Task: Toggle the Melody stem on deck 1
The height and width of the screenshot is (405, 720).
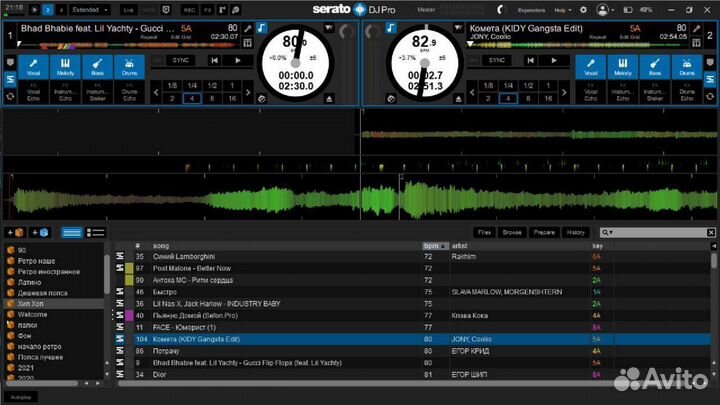Action: point(65,67)
